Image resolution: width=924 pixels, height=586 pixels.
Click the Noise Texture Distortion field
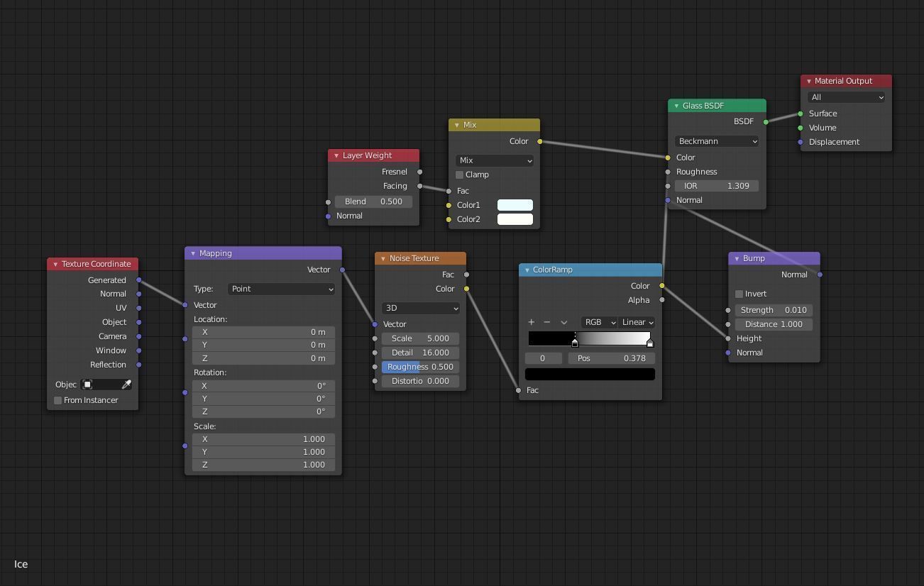click(x=421, y=381)
